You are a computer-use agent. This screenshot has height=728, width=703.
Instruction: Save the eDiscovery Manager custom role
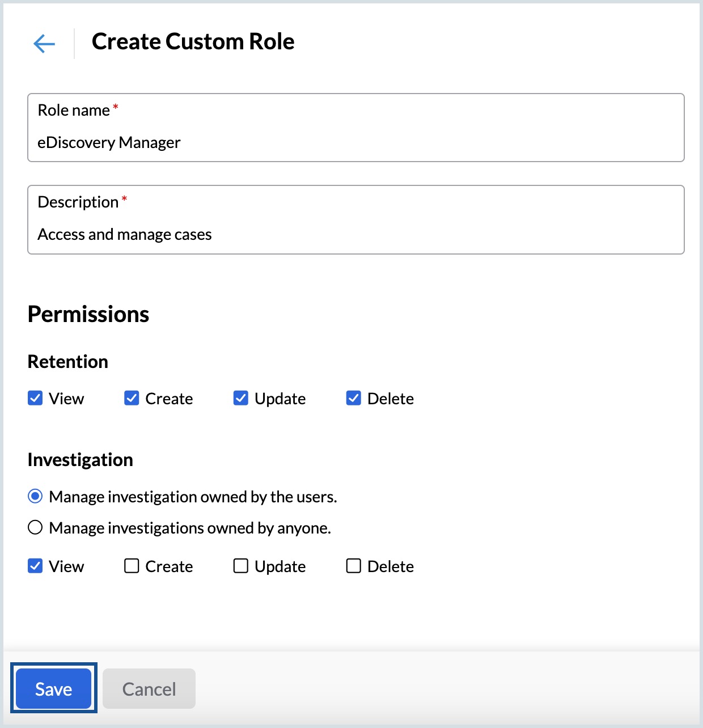coord(53,688)
